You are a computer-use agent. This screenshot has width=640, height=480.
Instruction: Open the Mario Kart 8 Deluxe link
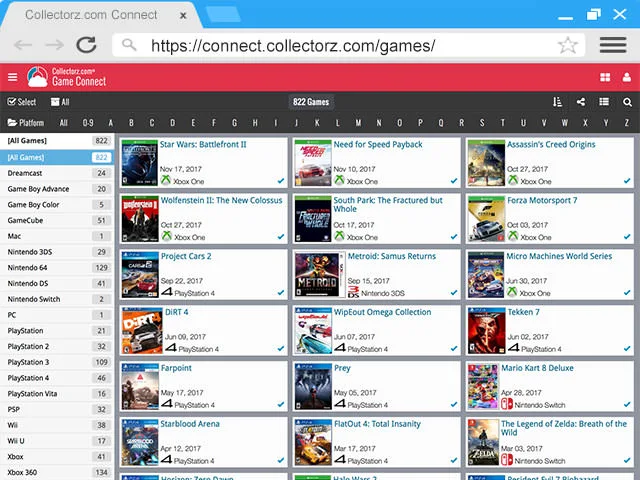(537, 368)
